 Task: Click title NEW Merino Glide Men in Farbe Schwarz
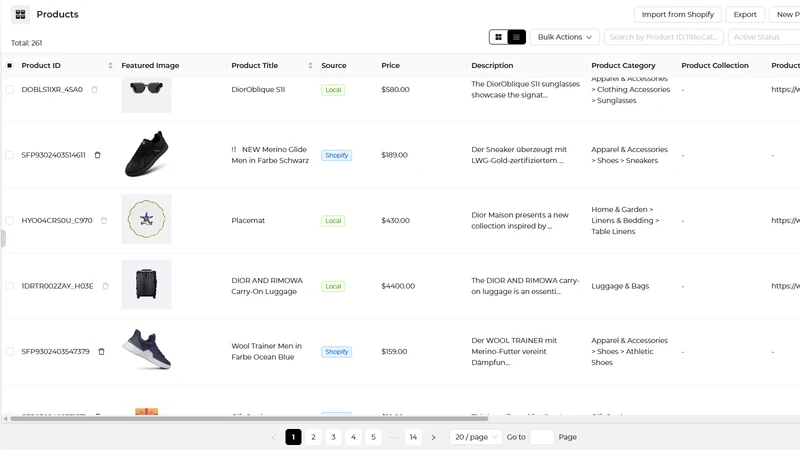click(x=270, y=155)
